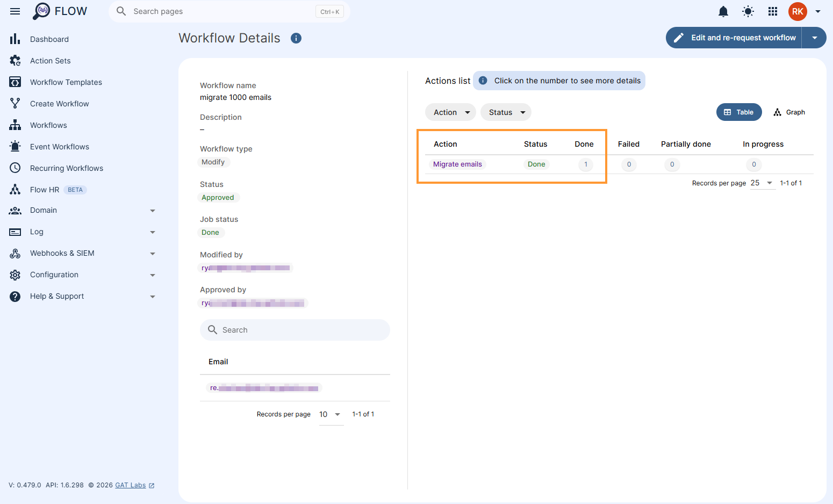Click the Help & Support question icon
The image size is (833, 504).
(x=15, y=297)
